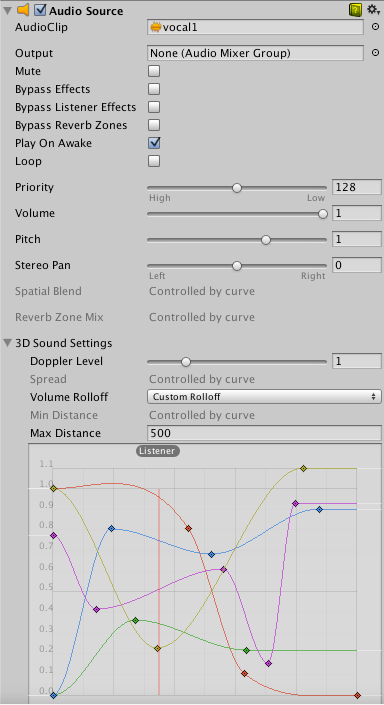
Task: Select the yellow curve key near 1.1
Action: coord(304,469)
